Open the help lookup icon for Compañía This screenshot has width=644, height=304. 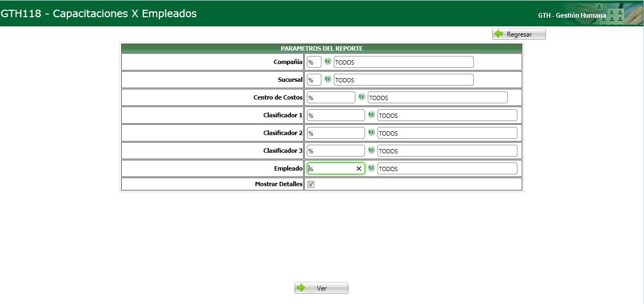coord(328,61)
